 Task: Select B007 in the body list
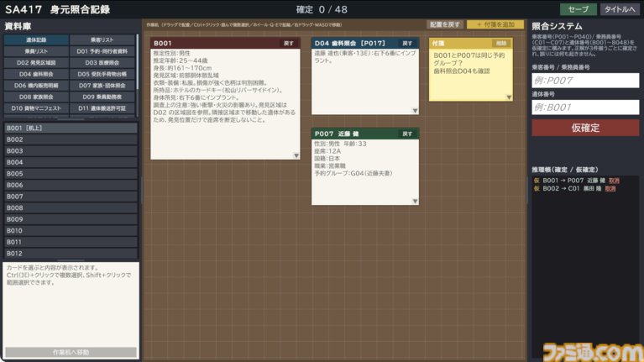click(71, 197)
